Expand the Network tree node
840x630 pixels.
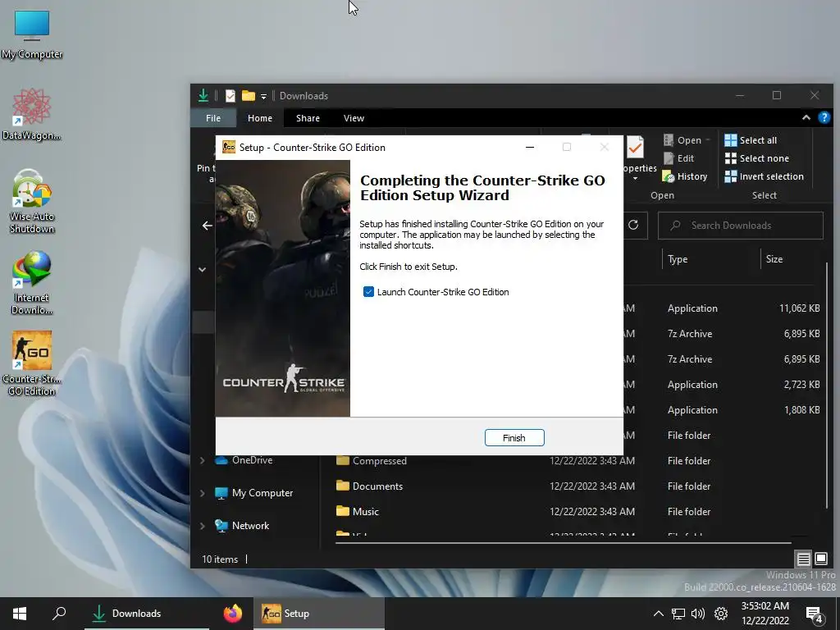point(203,526)
